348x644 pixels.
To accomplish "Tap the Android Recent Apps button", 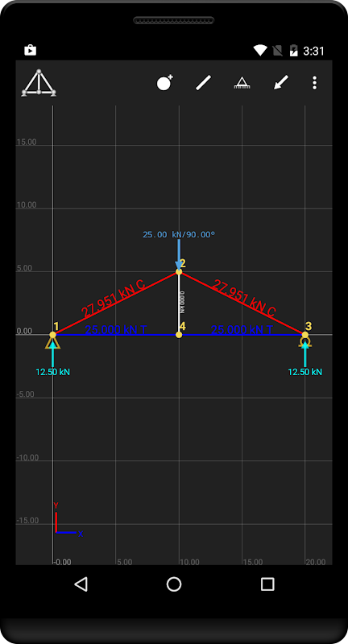I will [x=267, y=584].
